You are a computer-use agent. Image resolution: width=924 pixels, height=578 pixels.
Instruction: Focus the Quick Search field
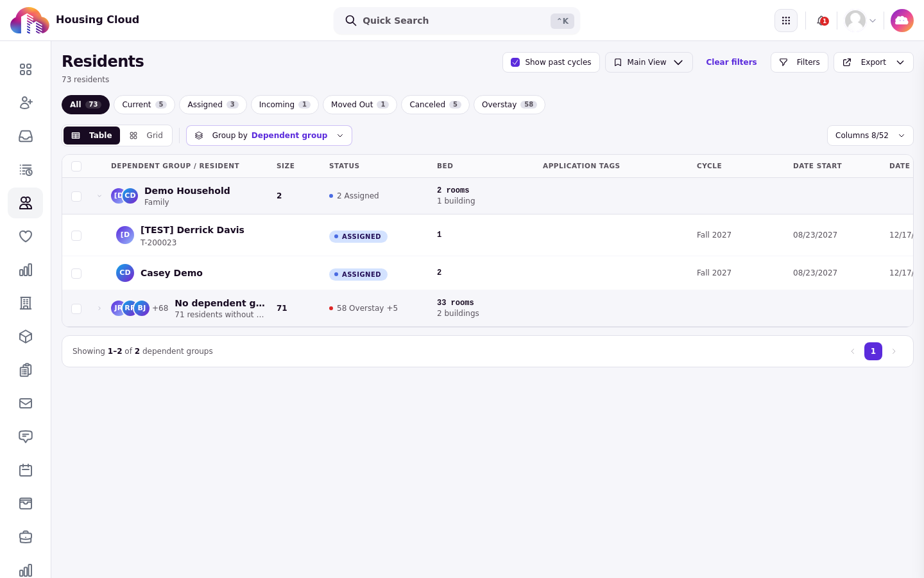point(457,21)
